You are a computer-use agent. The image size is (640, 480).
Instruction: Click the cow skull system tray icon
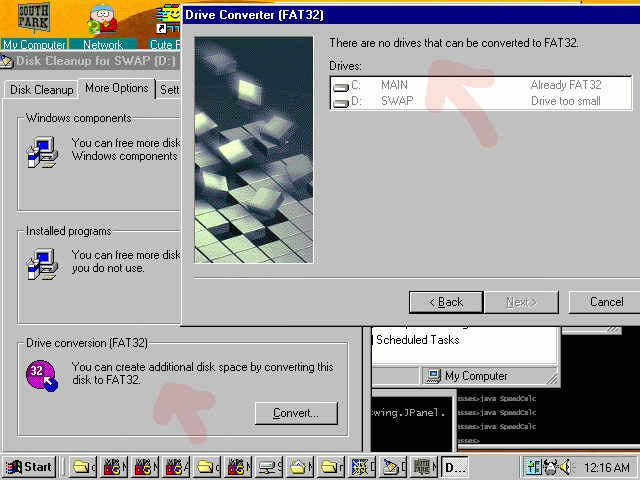pos(550,467)
